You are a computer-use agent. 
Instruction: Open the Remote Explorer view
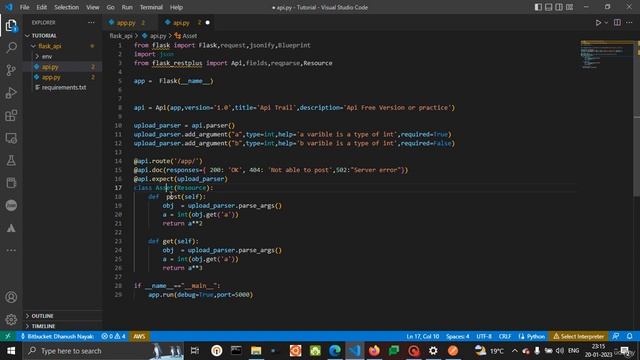(11, 138)
